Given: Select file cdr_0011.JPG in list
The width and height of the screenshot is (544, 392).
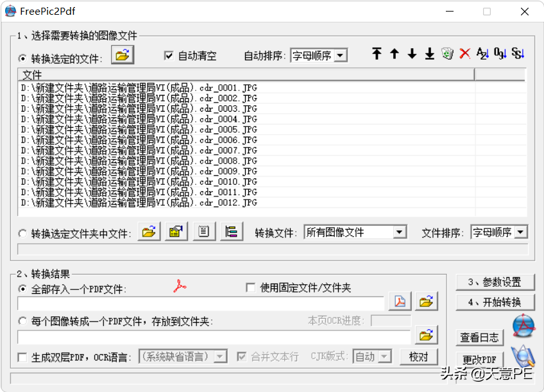Looking at the screenshot, I should [139, 192].
